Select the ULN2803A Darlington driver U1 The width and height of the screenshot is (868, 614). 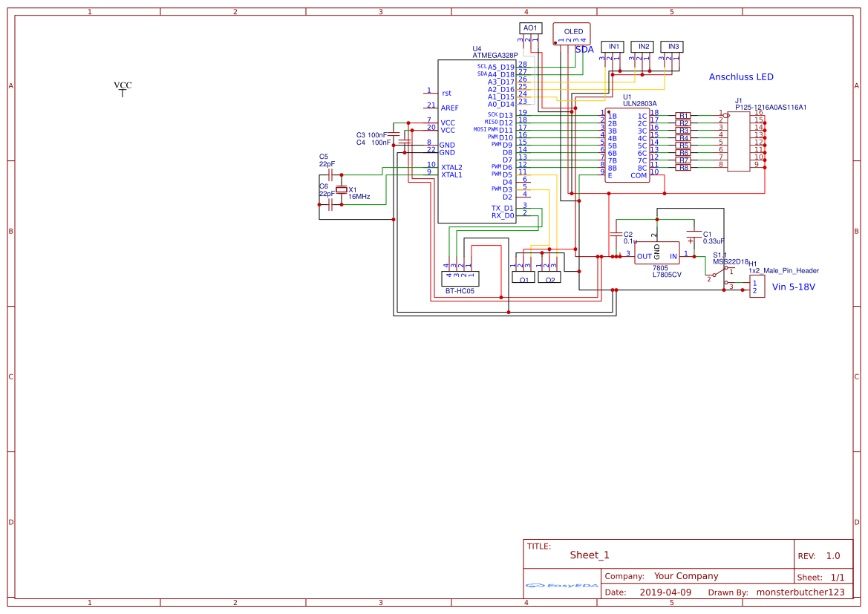[627, 145]
